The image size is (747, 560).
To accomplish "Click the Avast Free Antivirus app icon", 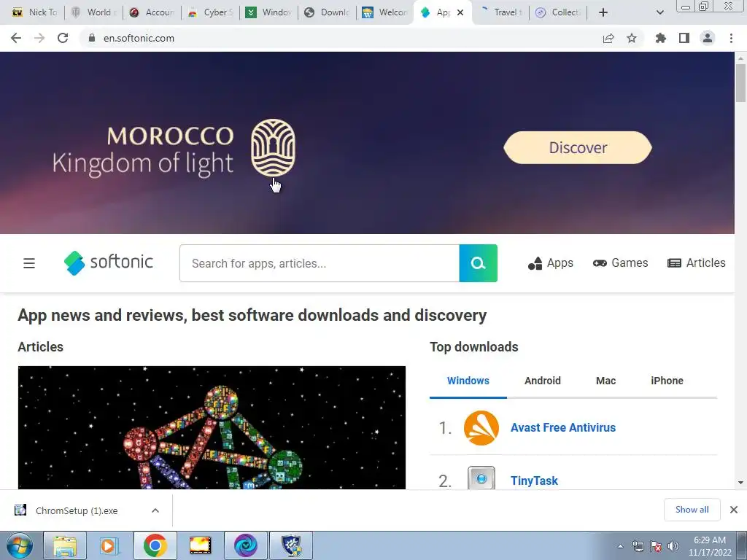I will [x=481, y=427].
